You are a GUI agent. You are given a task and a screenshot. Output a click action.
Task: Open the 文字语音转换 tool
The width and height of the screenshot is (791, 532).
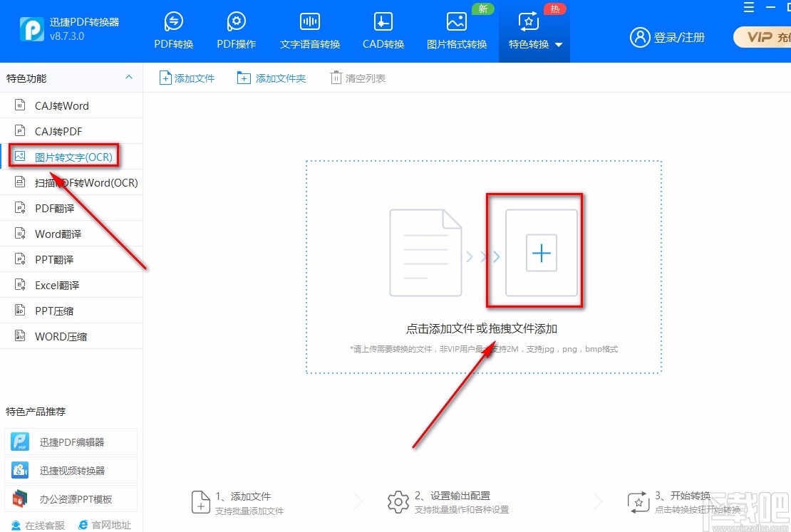point(309,21)
